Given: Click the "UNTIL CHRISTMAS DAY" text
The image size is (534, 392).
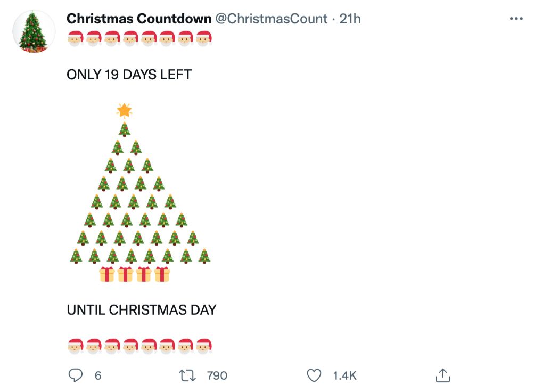Looking at the screenshot, I should [x=141, y=310].
